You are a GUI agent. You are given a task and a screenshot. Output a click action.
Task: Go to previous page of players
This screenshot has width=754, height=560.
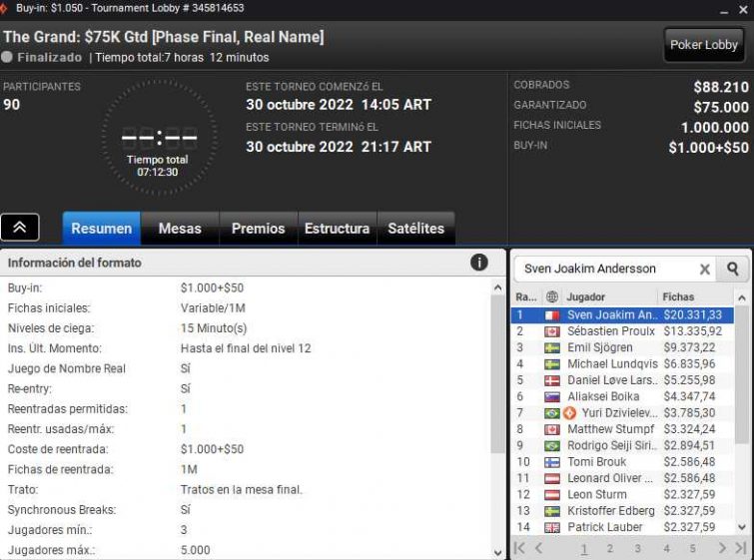click(538, 548)
